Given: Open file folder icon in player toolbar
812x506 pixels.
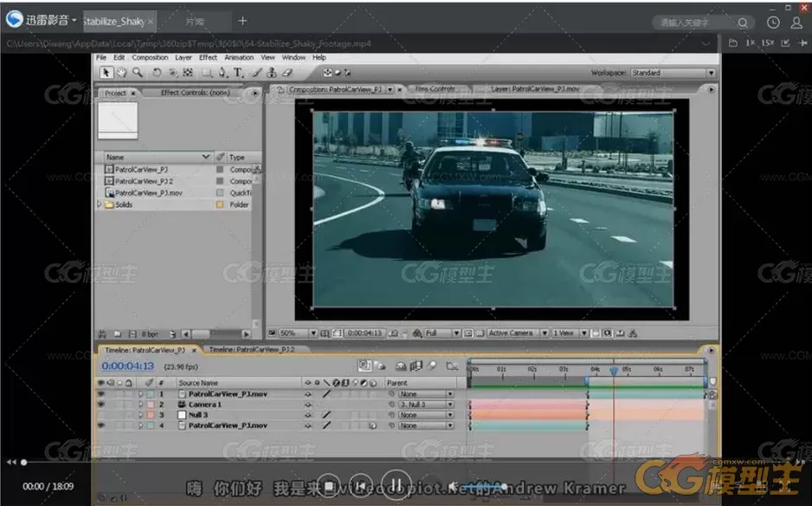Looking at the screenshot, I should [732, 43].
